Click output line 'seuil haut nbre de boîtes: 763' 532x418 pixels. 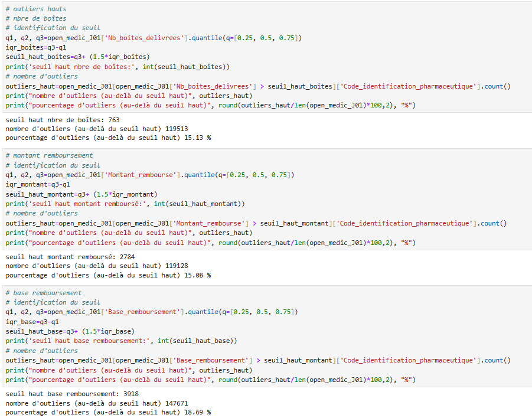click(62, 119)
